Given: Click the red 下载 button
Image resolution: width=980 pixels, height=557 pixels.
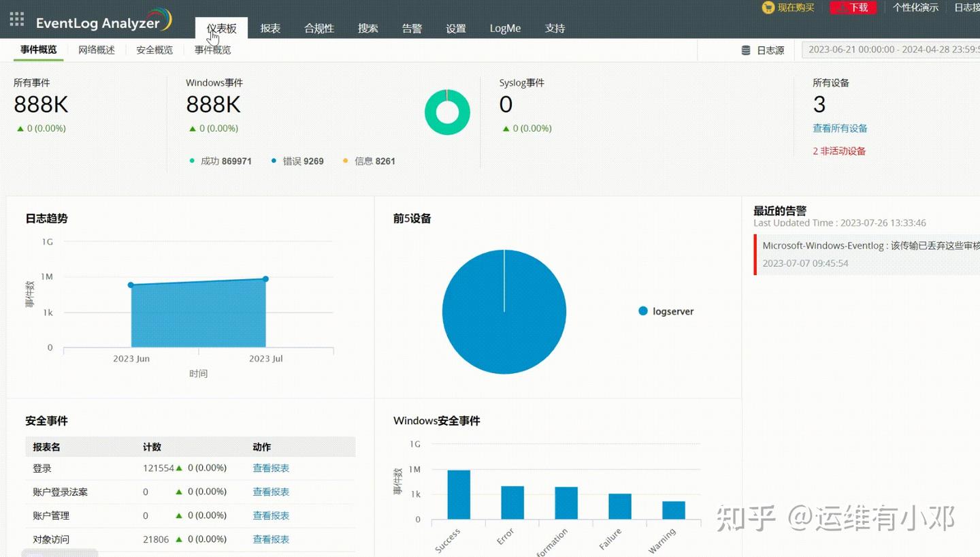Looking at the screenshot, I should point(853,7).
